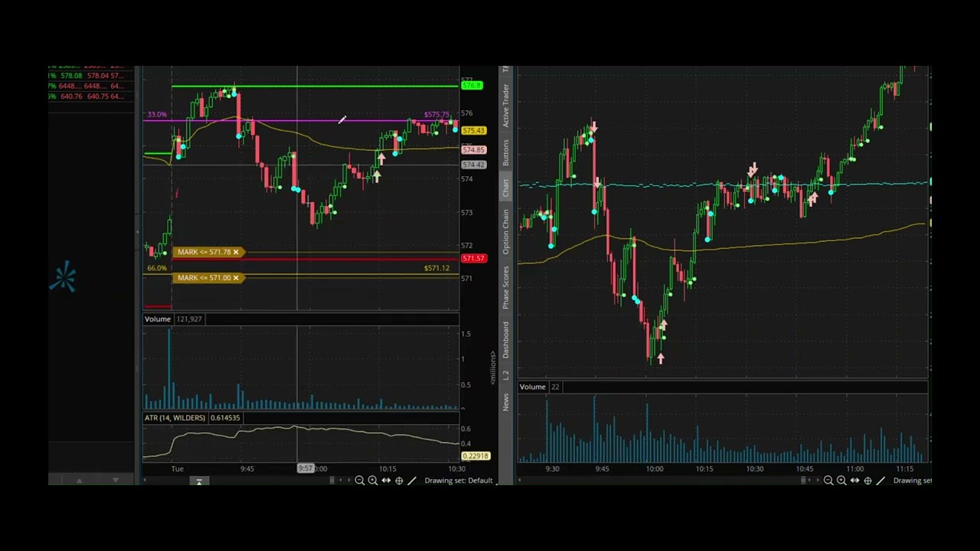Click the $571.12 level label
This screenshot has width=980, height=551.
[436, 269]
